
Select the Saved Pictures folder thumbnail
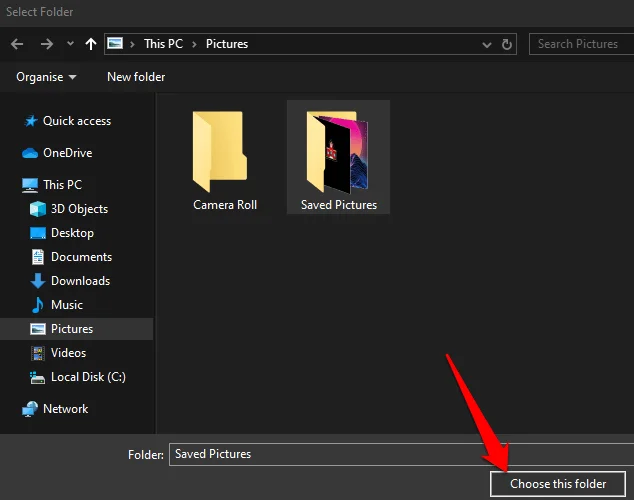coord(337,152)
